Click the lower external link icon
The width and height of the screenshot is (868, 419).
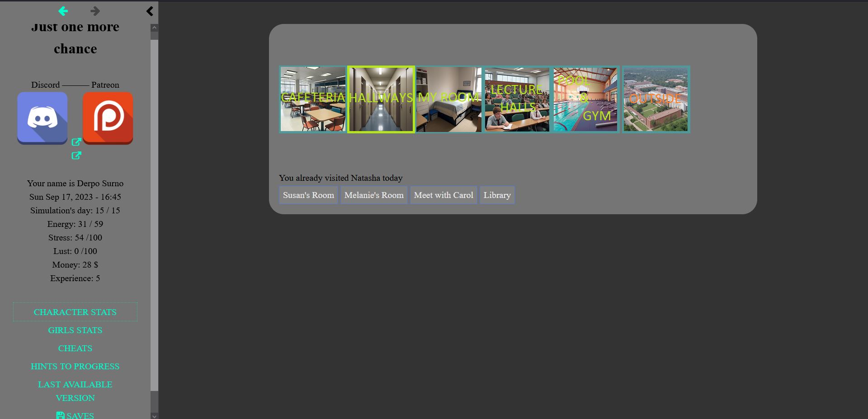point(76,155)
